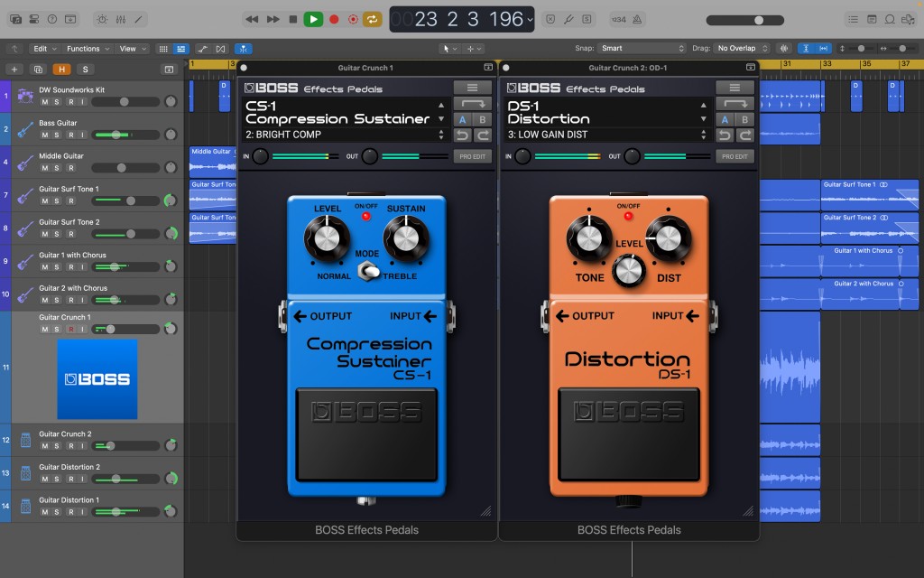924x578 pixels.
Task: Toggle the yellow Cycle loop button
Action: 372,19
